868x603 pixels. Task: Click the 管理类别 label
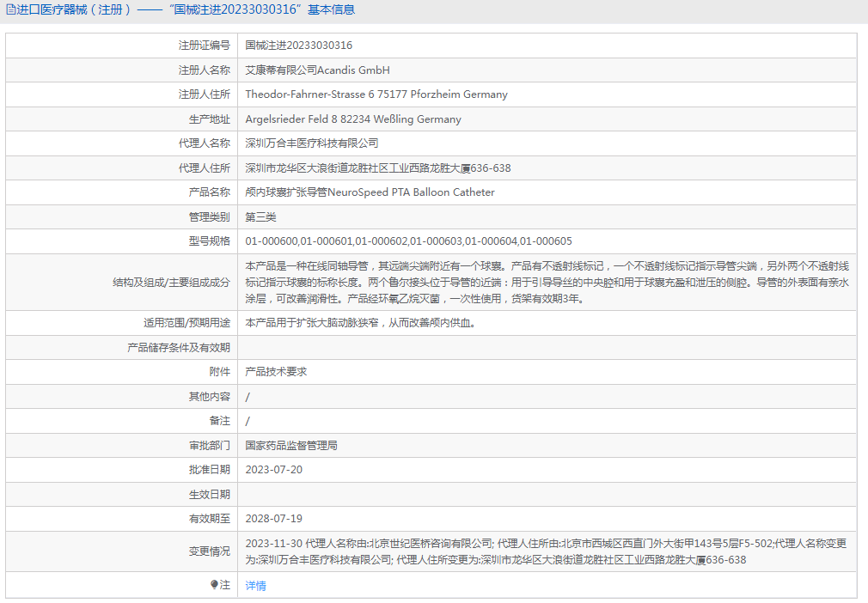209,216
